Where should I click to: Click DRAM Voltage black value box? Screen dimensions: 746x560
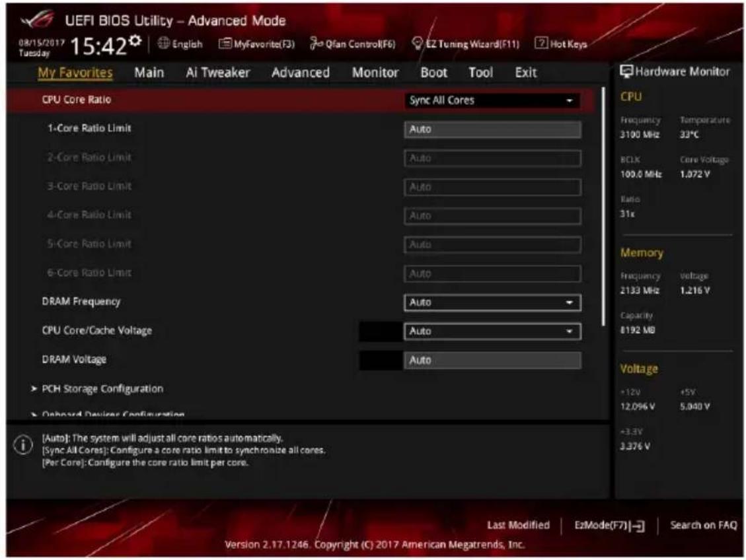coord(381,361)
